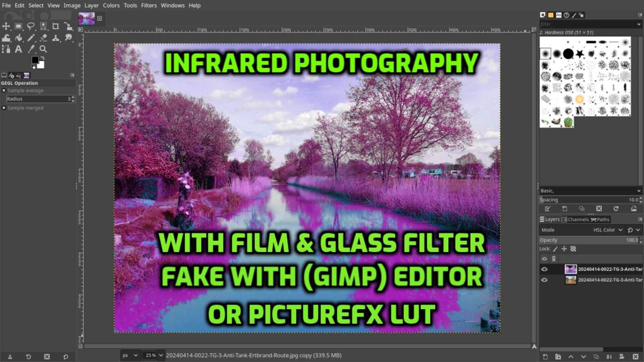Duplicate the selected brush

point(581,209)
